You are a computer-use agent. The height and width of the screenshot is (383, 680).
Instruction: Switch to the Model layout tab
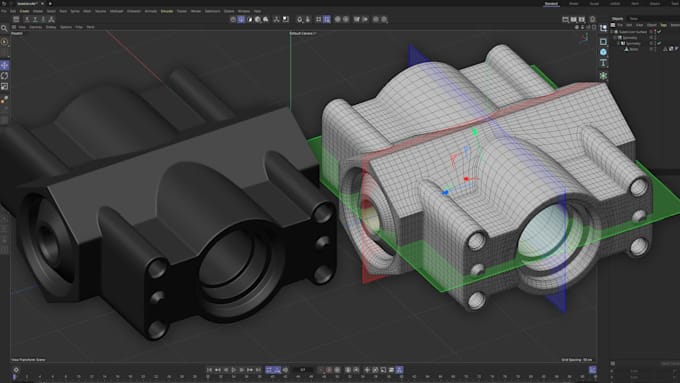click(574, 4)
